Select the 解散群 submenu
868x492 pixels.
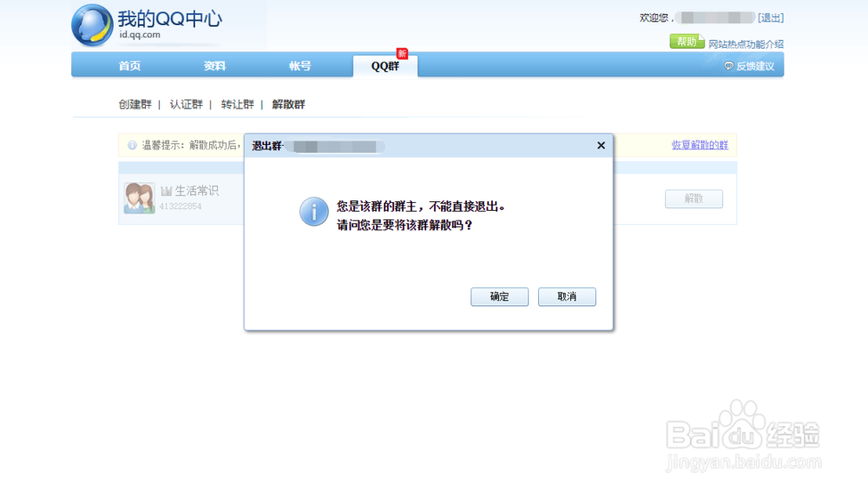(x=288, y=104)
